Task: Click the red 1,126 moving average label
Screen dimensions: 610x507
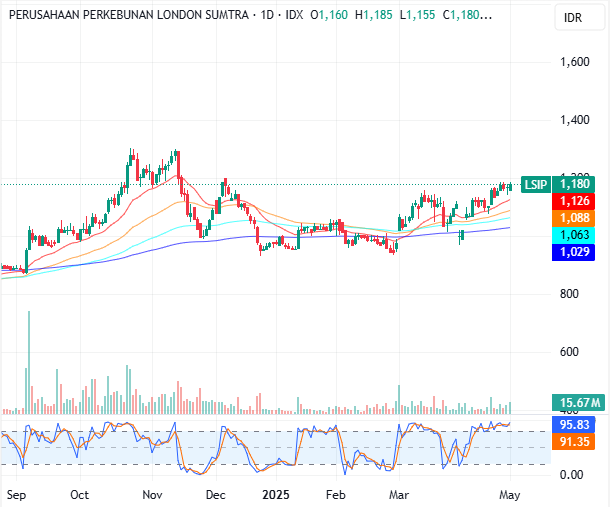Action: click(x=573, y=201)
